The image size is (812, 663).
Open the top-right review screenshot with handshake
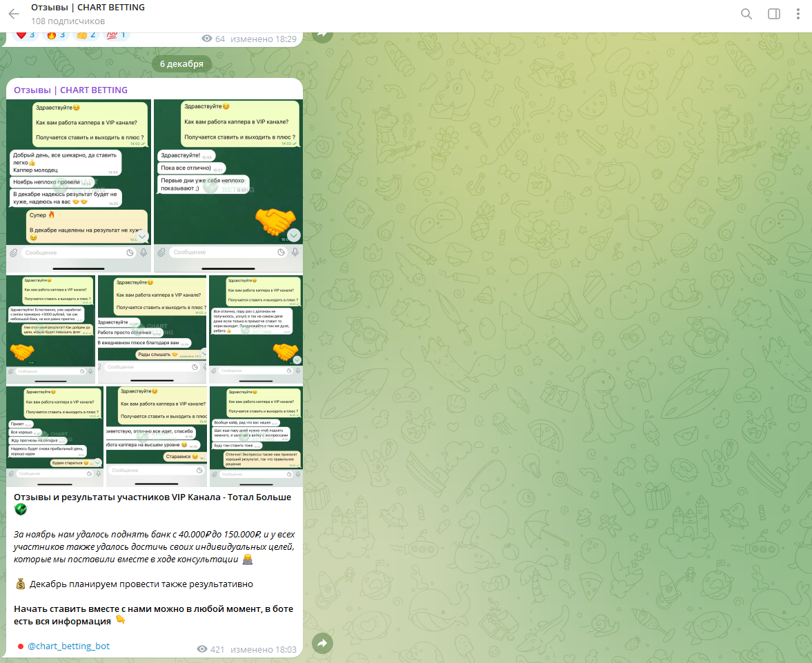pyautogui.click(x=228, y=185)
